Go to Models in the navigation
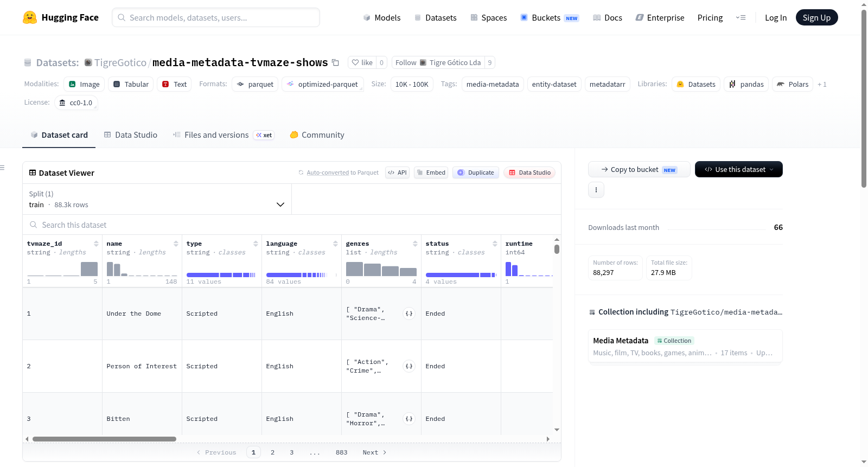The width and height of the screenshot is (868, 467). pyautogui.click(x=382, y=17)
